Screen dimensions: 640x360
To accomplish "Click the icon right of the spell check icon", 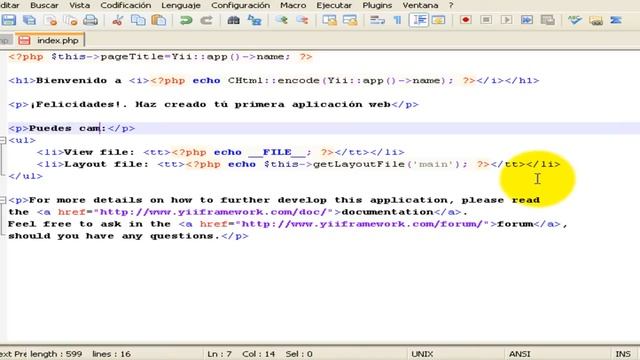I will (596, 20).
